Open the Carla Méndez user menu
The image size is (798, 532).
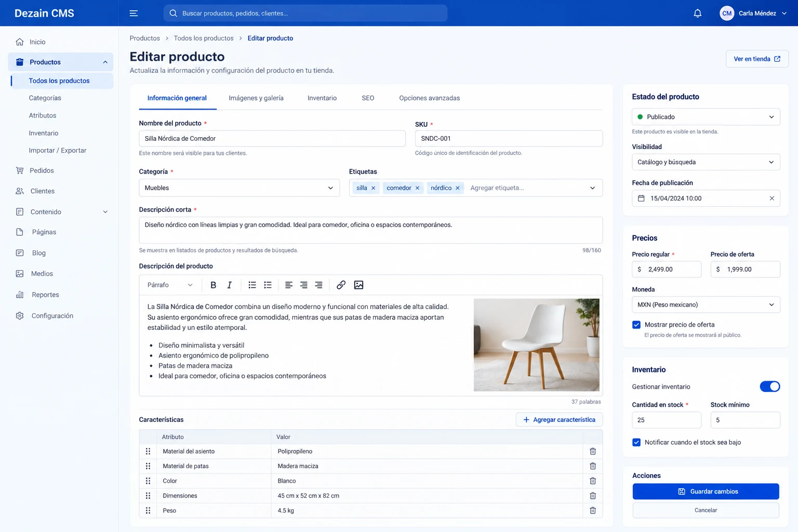[x=753, y=14]
